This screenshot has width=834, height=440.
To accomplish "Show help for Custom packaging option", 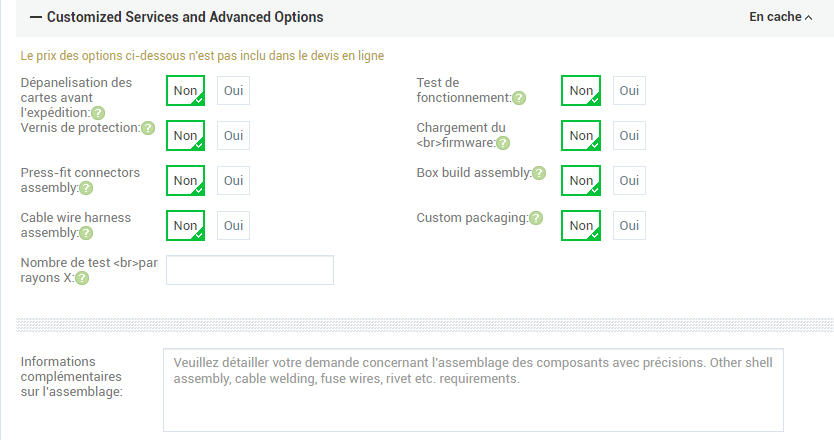I will click(537, 218).
